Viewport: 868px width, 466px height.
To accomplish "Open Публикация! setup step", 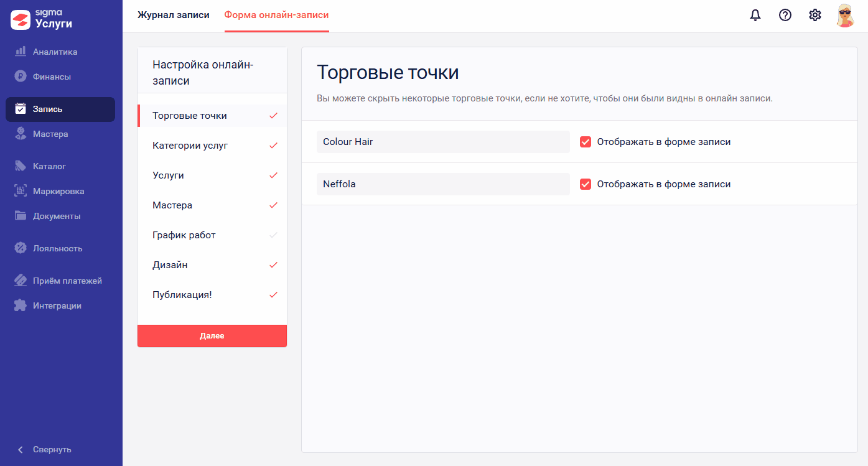I will (212, 295).
